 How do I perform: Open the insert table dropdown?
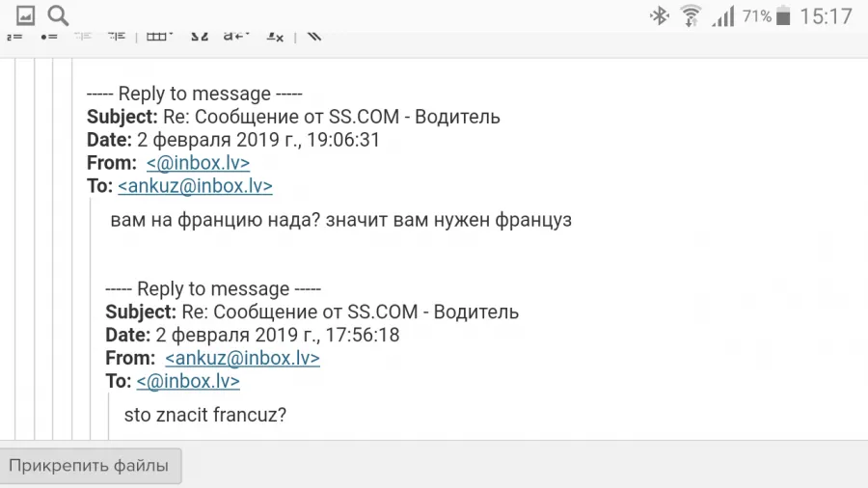[159, 37]
